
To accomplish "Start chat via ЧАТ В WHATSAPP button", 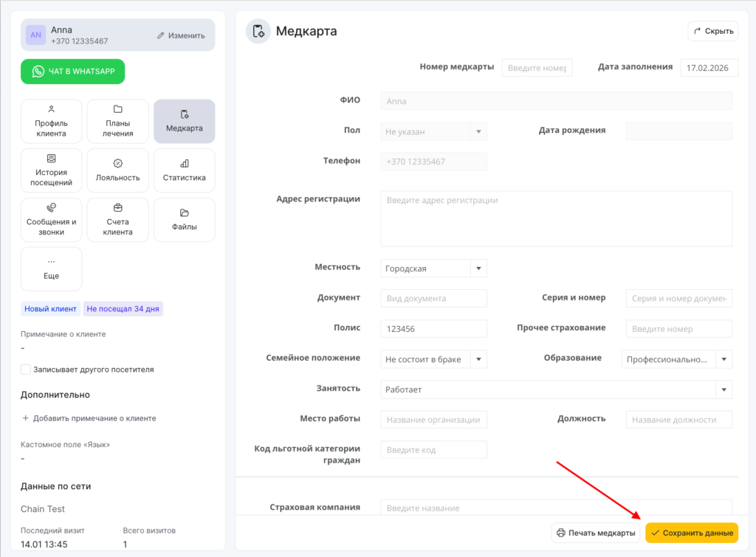I will [72, 72].
